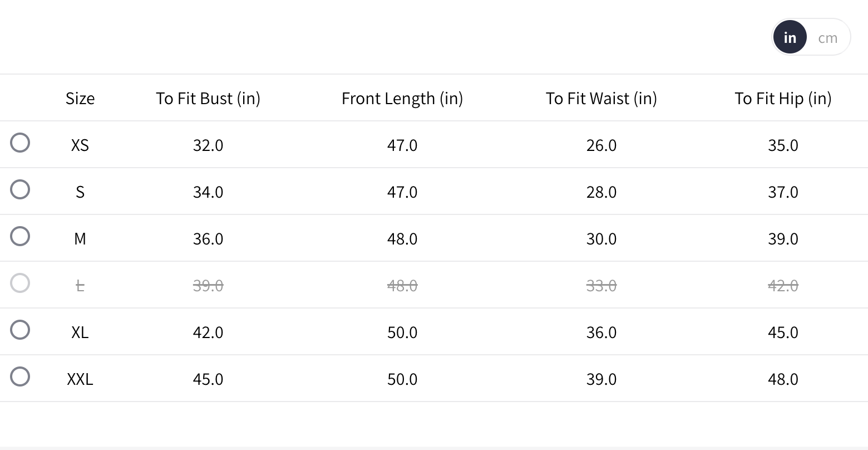868x450 pixels.
Task: Select the XS size radio button
Action: [x=20, y=143]
